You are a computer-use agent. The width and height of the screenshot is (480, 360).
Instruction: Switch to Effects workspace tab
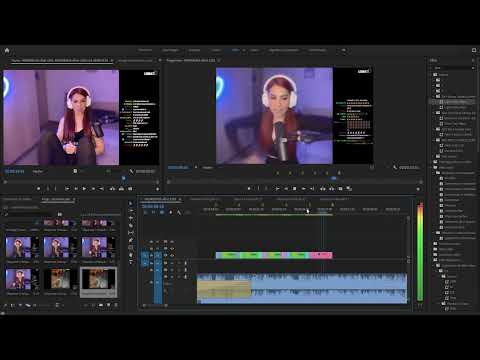click(x=235, y=50)
